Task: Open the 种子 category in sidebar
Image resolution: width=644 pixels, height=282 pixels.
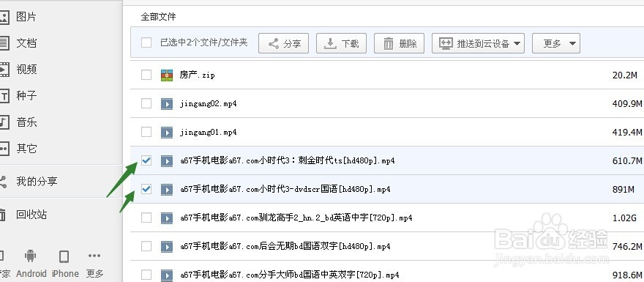Action: [x=26, y=96]
